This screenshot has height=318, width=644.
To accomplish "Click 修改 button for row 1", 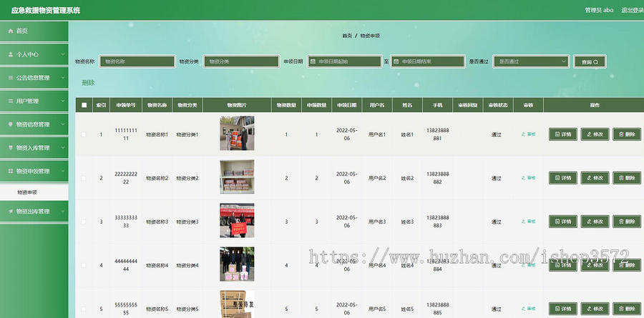I will (x=595, y=134).
